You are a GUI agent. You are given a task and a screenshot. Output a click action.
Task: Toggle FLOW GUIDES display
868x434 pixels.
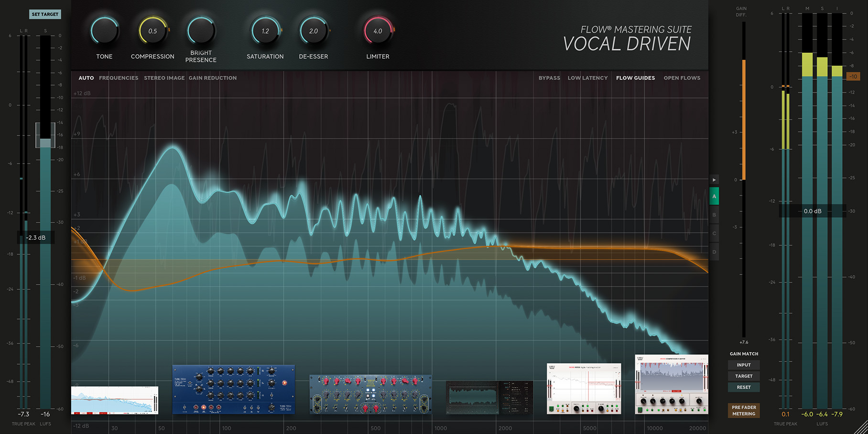coord(635,78)
